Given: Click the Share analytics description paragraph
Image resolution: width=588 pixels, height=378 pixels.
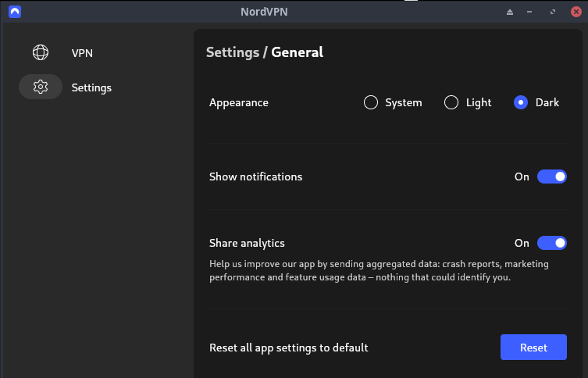Looking at the screenshot, I should [x=379, y=270].
